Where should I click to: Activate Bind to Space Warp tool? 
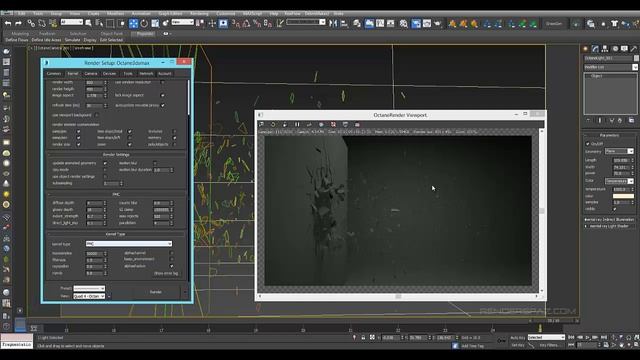[x=53, y=23]
